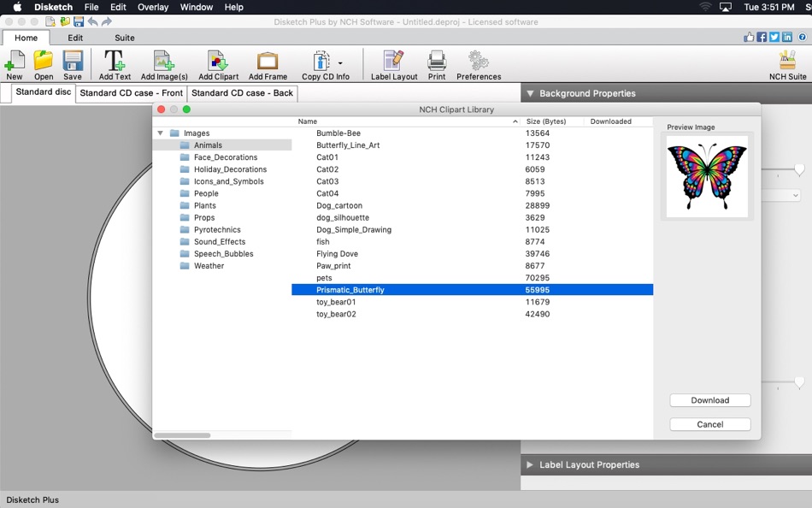Click the small new document icon in title bar

pos(50,21)
